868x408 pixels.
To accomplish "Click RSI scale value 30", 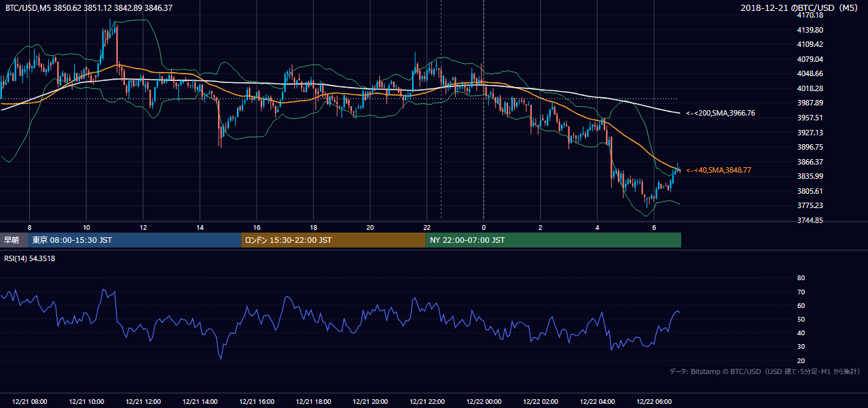I will pos(801,347).
